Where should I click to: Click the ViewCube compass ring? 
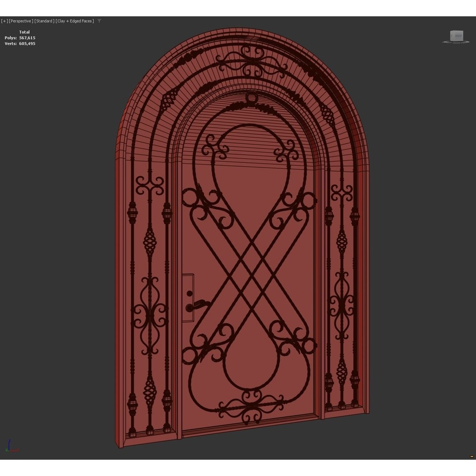pos(445,42)
